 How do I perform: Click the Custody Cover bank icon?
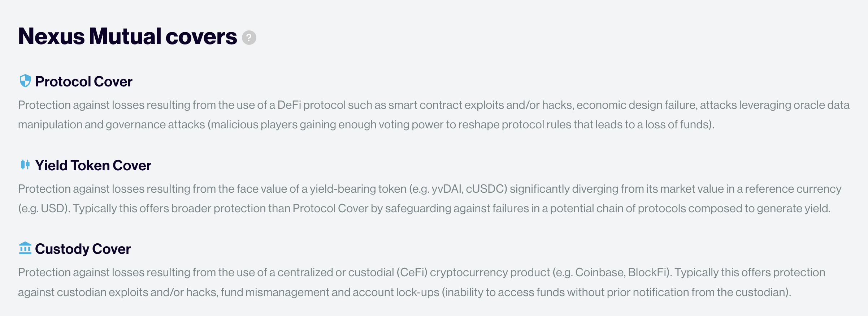[25, 248]
